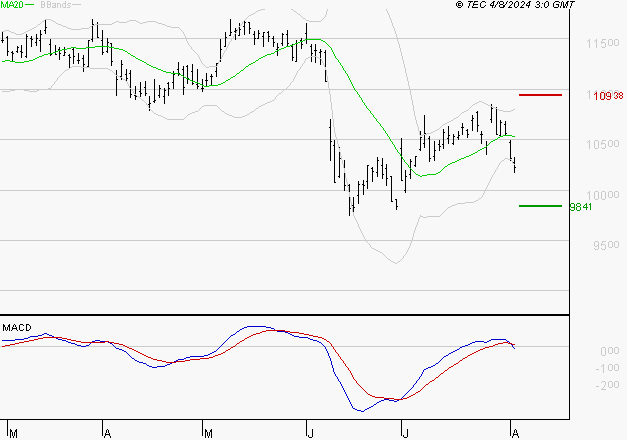This screenshot has width=627, height=440.
Task: Click the 9500 price axis label
Action: (x=606, y=245)
